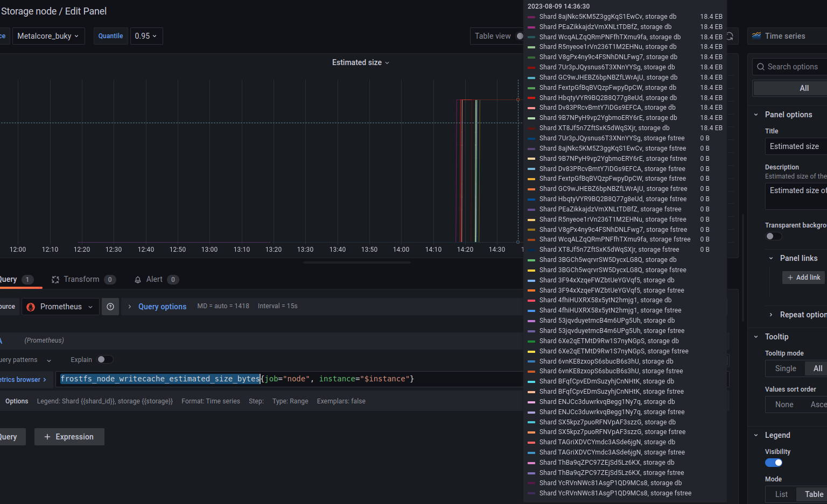Click the Alert bell icon
The image size is (827, 504).
[138, 280]
